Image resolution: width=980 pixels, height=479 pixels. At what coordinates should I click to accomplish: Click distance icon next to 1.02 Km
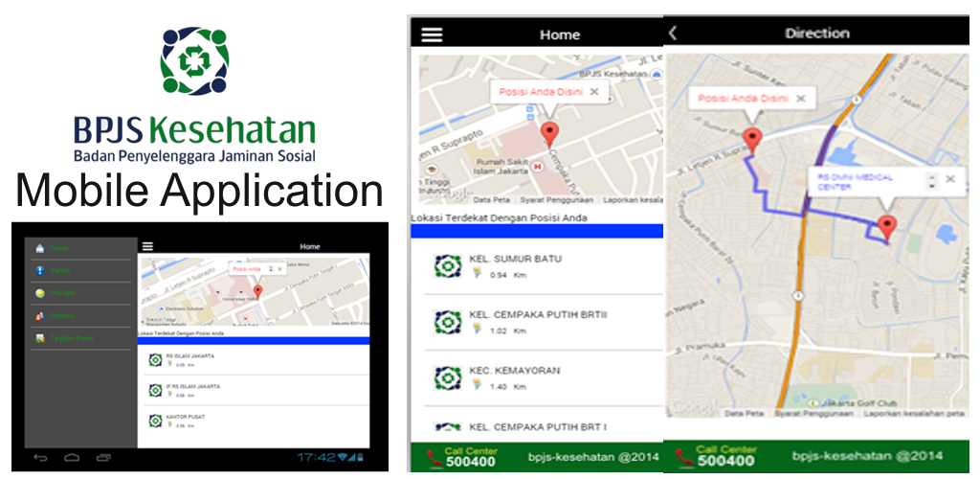click(x=477, y=329)
